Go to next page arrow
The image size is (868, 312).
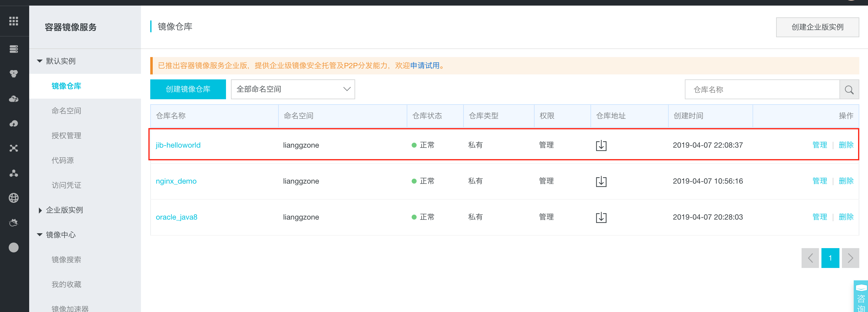pos(850,258)
